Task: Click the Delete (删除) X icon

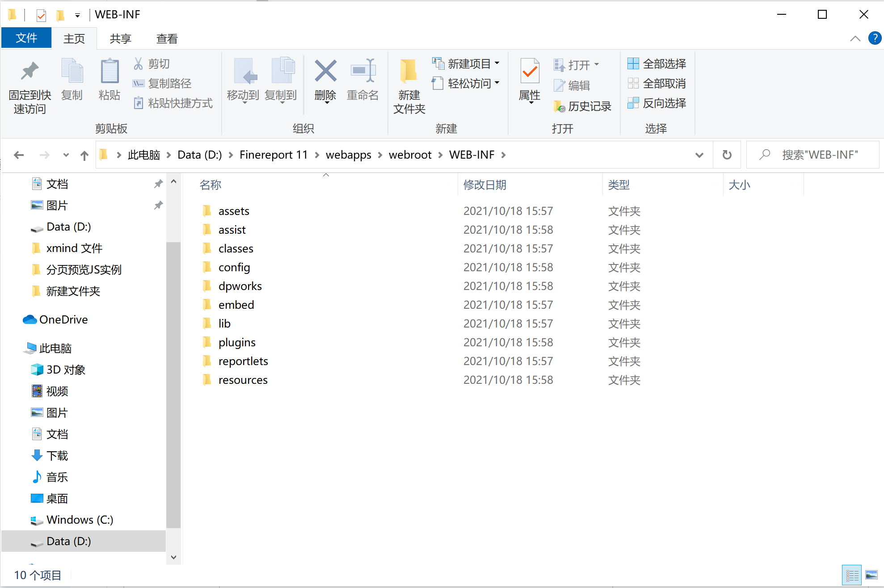Action: (325, 71)
